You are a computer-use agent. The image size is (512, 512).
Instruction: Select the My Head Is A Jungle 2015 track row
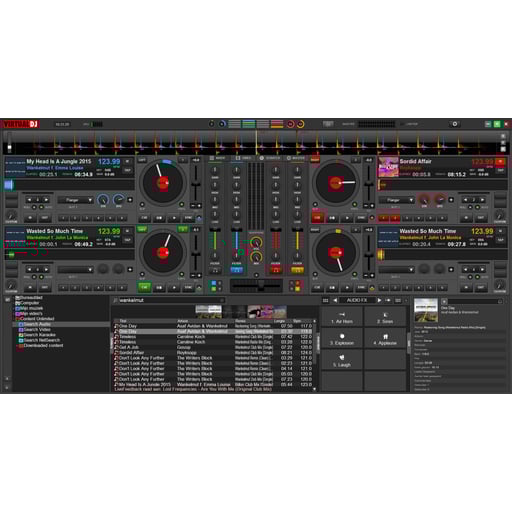pos(213,385)
